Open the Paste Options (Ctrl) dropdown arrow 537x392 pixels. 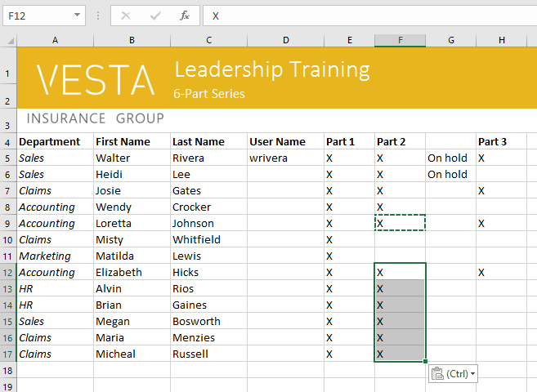coord(472,374)
